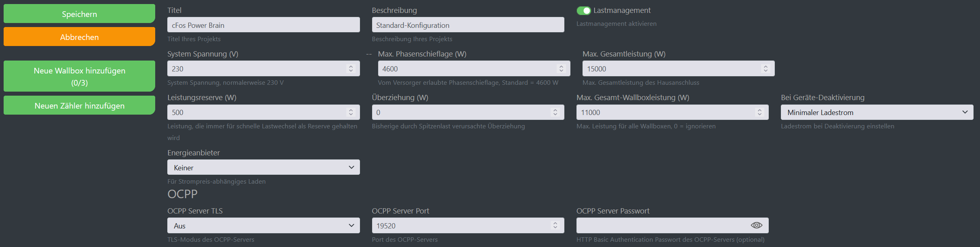Viewport: 980px width, 247px height.
Task: Decrease Max. Gesamt-Wallboxleistung via stepper down arrow
Action: (x=760, y=114)
